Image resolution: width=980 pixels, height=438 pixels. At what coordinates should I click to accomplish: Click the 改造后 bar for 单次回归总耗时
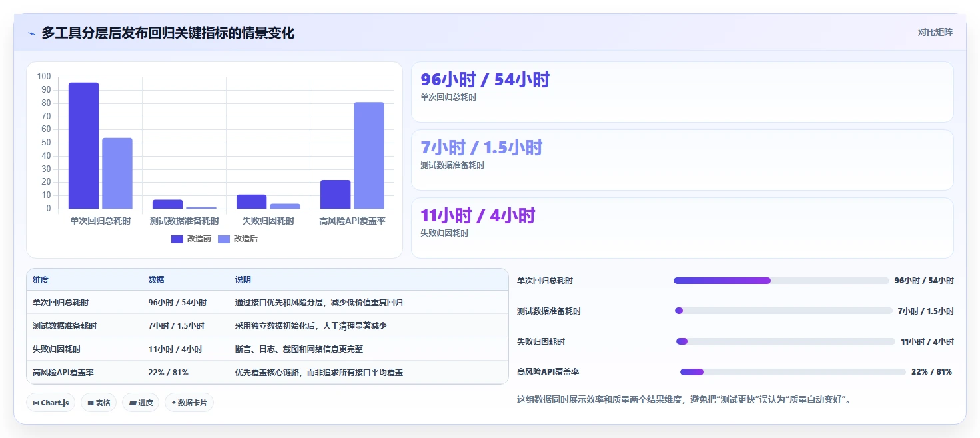117,173
